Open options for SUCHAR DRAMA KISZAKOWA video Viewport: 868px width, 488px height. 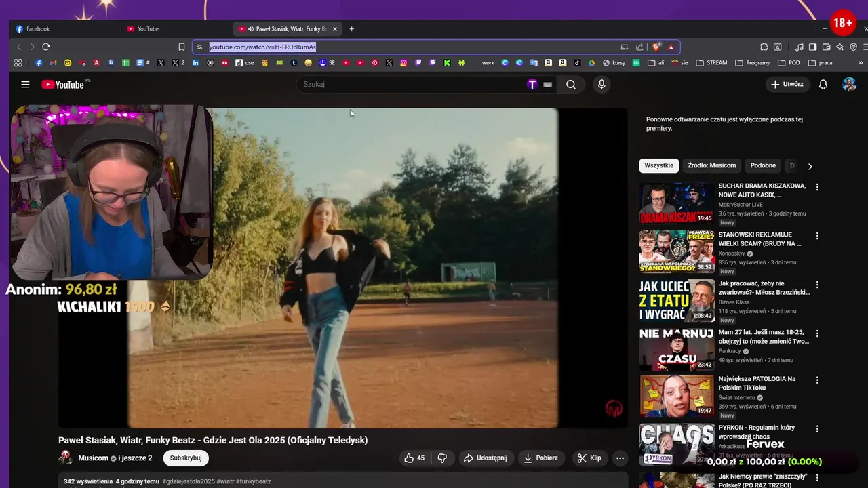[x=817, y=187]
